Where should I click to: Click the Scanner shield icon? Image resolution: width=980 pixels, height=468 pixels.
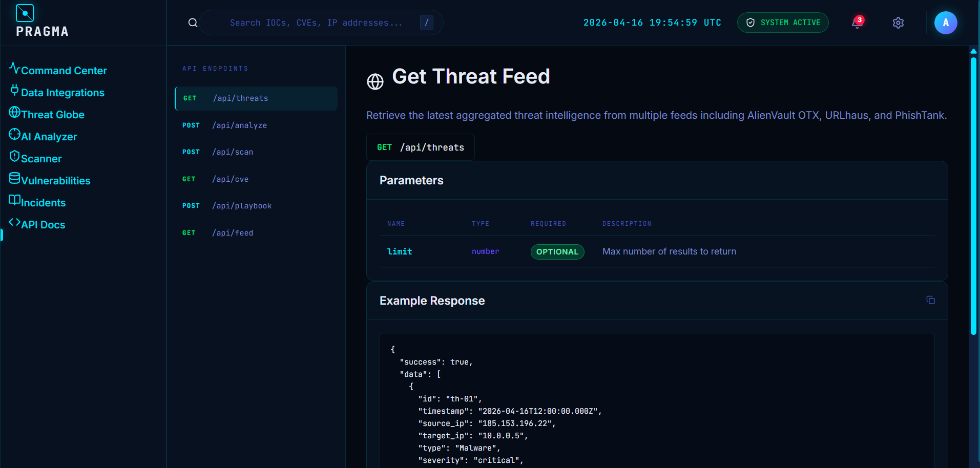tap(14, 156)
